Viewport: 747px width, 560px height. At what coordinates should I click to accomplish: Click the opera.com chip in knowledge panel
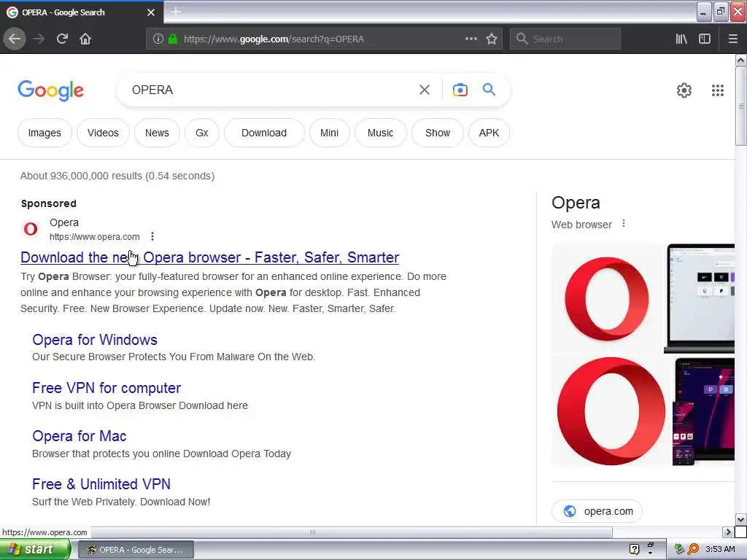tap(597, 511)
